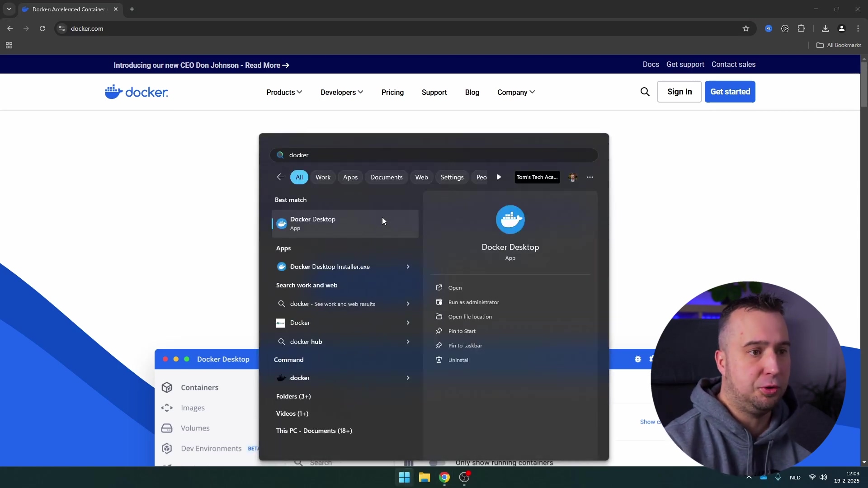Image resolution: width=868 pixels, height=488 pixels.
Task: Open the Products dropdown on docker.com
Action: coord(284,92)
